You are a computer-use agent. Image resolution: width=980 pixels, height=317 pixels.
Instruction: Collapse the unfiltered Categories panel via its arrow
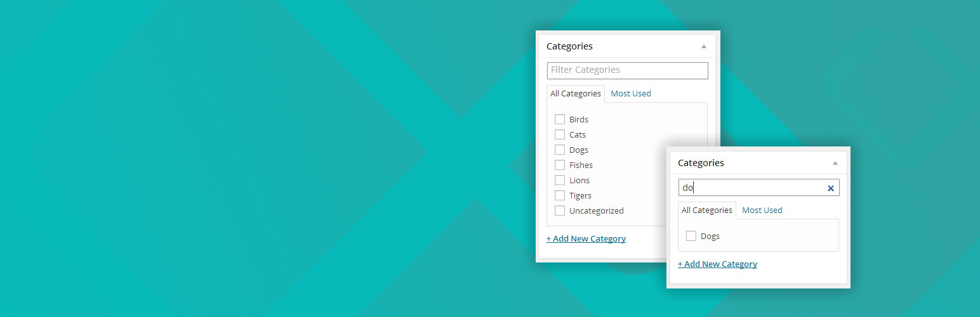[x=703, y=46]
